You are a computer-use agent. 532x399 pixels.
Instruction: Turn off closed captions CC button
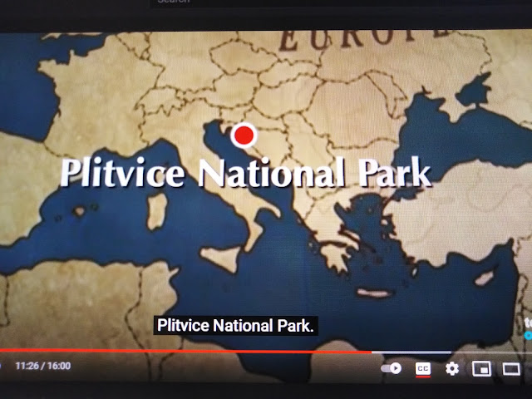pos(423,369)
